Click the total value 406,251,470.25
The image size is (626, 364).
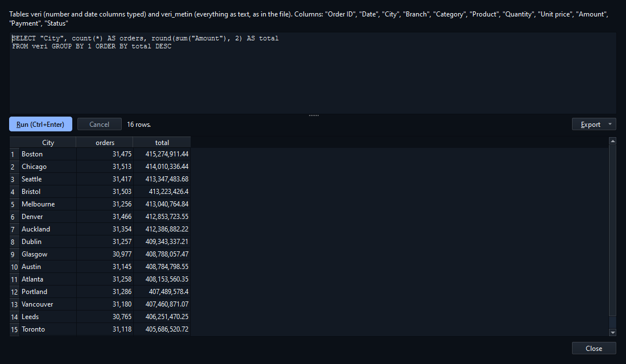coord(162,316)
